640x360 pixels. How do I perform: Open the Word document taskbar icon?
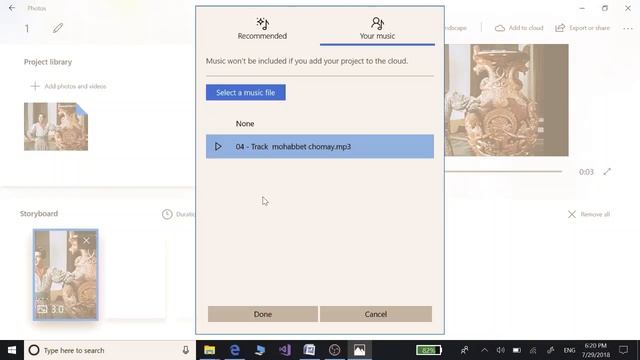309,350
